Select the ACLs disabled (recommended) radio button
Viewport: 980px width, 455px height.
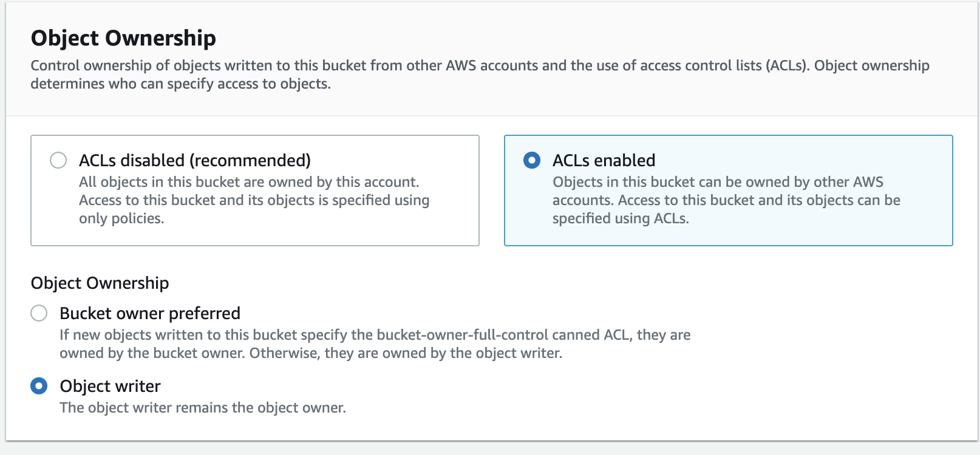(x=58, y=160)
